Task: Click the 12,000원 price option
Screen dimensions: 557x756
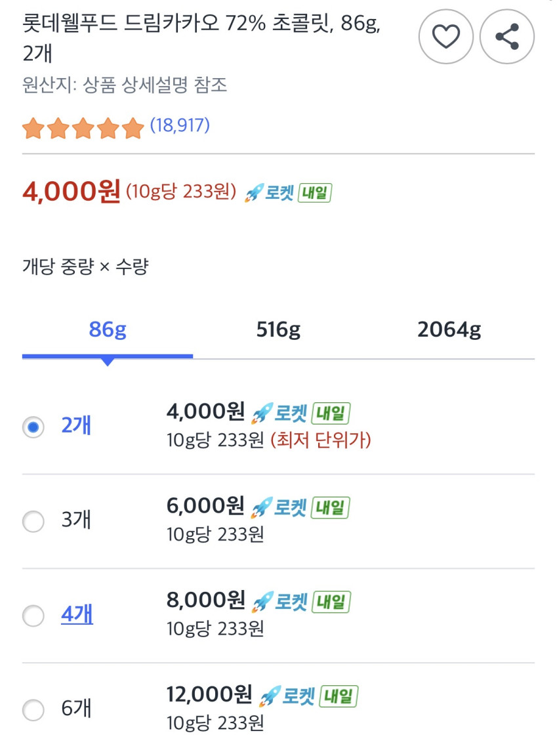Action: (x=209, y=694)
